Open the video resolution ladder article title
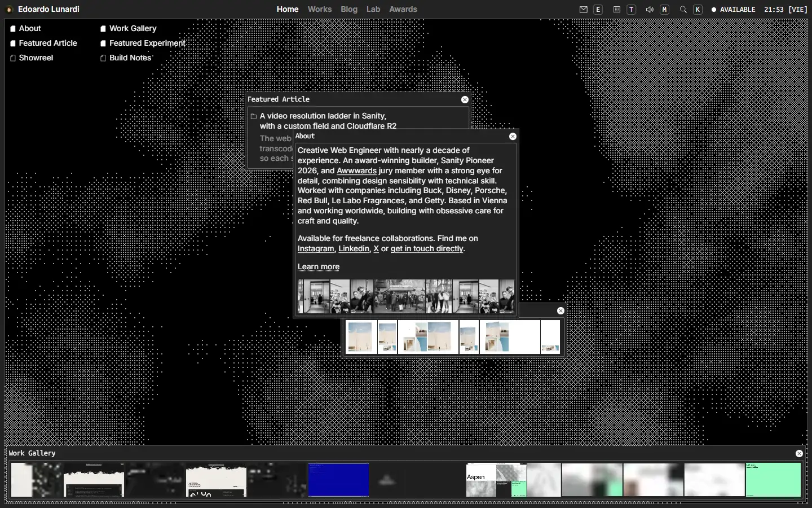 328,121
